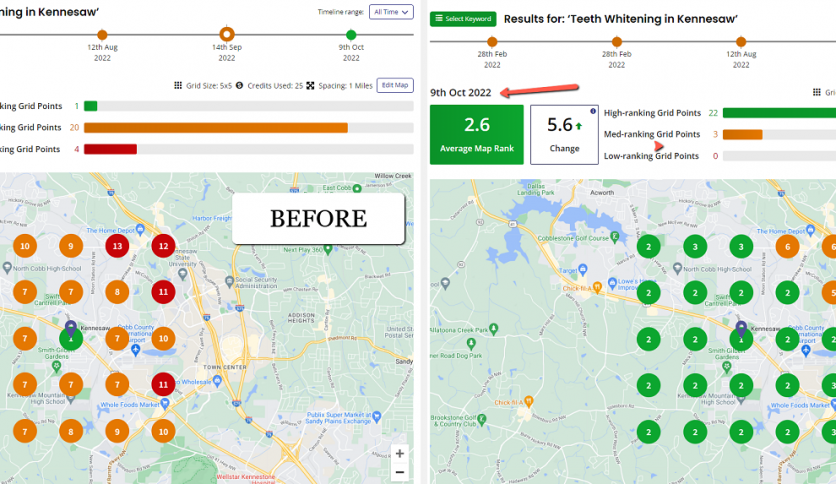Image resolution: width=836 pixels, height=484 pixels.
Task: Click the red grid point showing rank 12
Action: [164, 246]
